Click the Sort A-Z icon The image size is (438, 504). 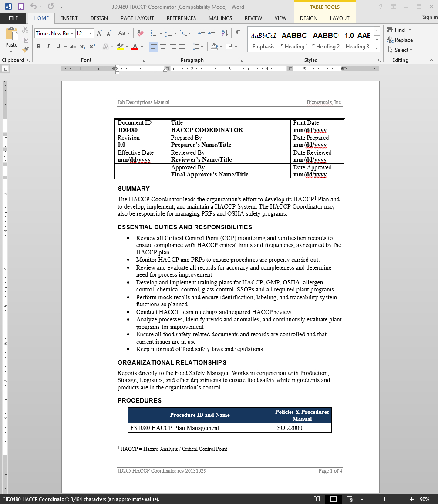tap(225, 33)
